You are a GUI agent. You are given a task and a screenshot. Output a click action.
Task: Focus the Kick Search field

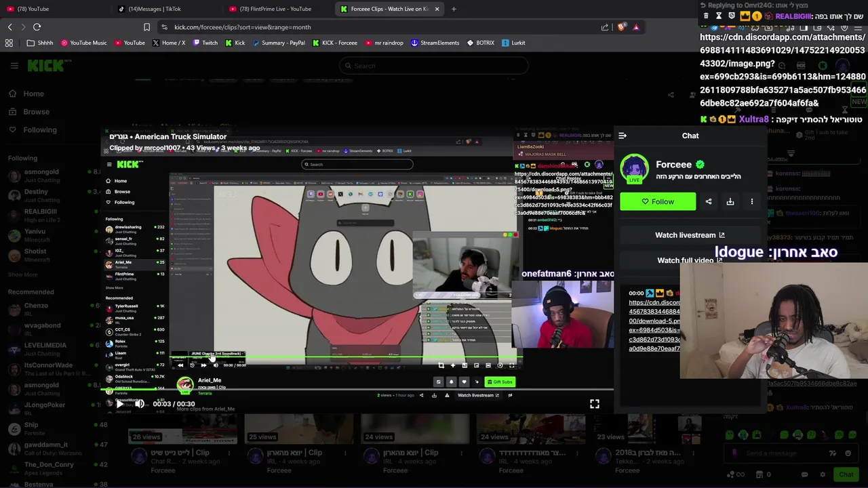[x=434, y=66]
